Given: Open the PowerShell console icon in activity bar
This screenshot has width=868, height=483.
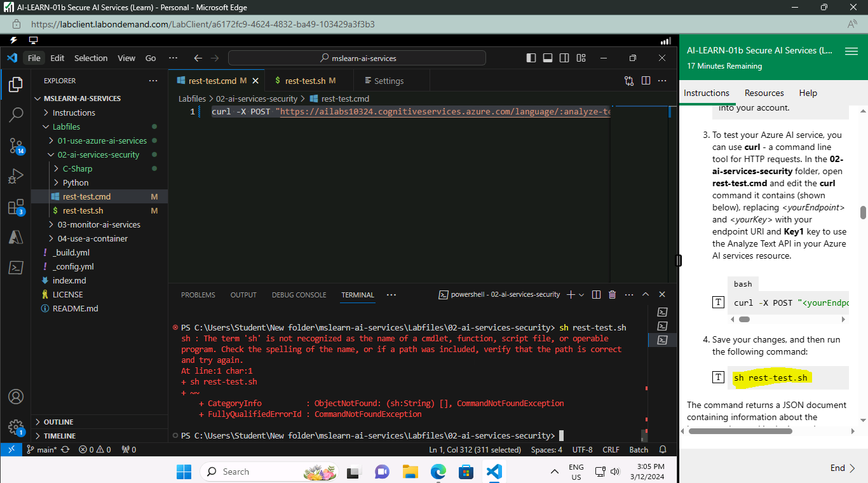Looking at the screenshot, I should [16, 268].
